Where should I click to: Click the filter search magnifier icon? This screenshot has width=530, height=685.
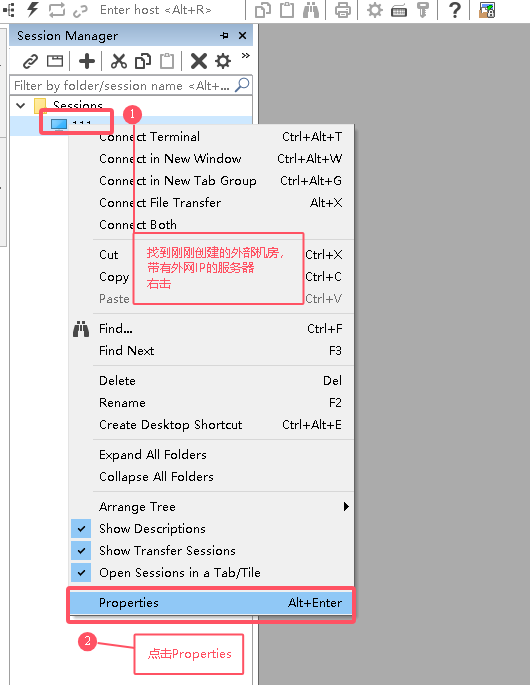point(242,85)
